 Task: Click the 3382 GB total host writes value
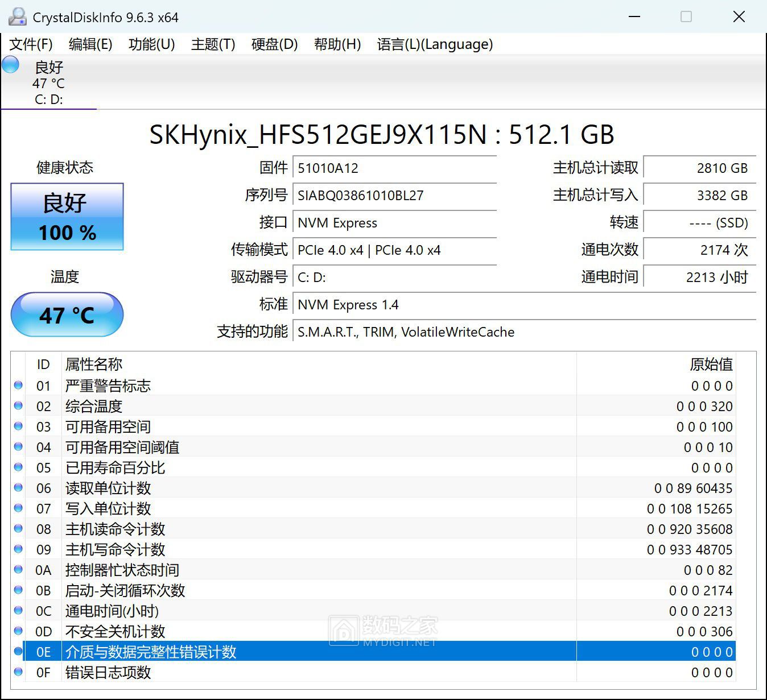(699, 196)
